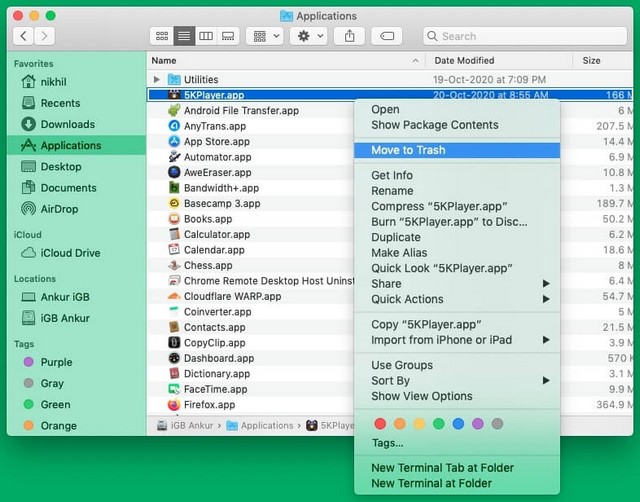Open the group-by arrangement dropdown
This screenshot has height=502, width=640.
265,36
